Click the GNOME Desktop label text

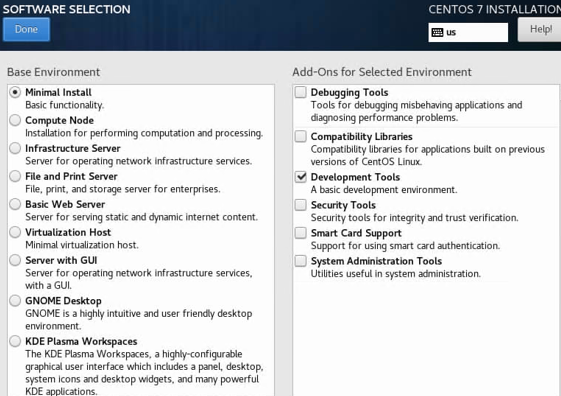63,301
